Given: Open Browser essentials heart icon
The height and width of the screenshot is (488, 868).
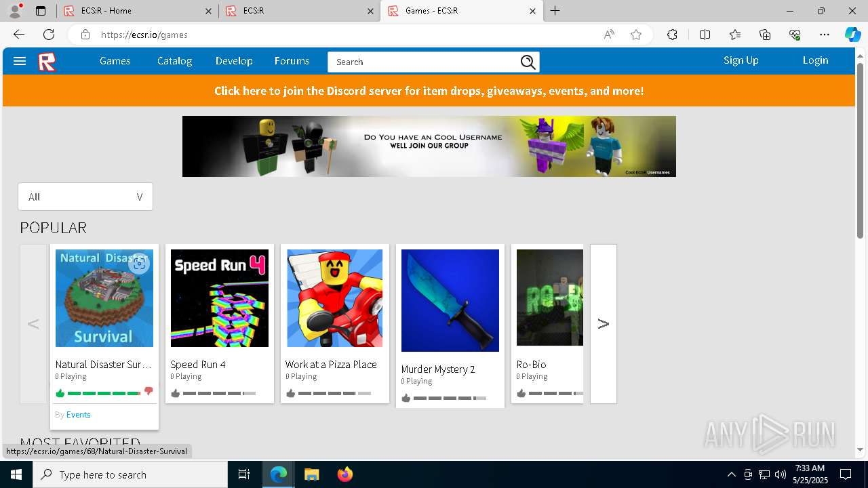Looking at the screenshot, I should click(795, 35).
